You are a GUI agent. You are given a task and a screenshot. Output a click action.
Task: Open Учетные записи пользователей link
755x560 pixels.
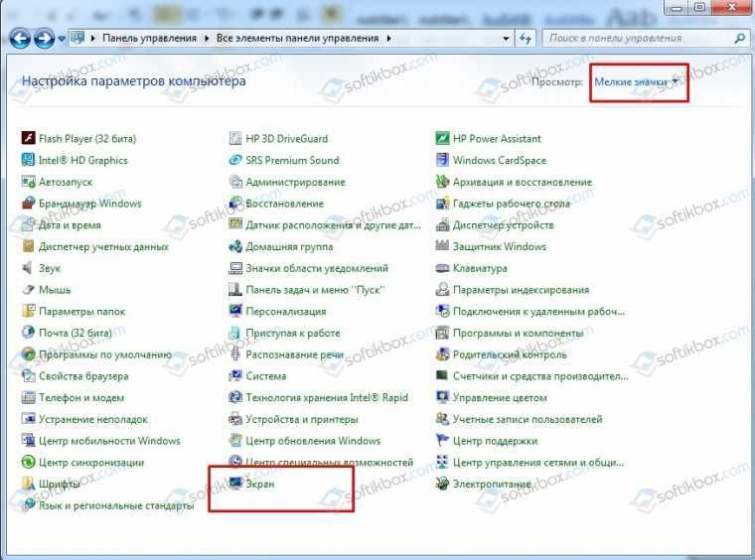click(x=528, y=419)
